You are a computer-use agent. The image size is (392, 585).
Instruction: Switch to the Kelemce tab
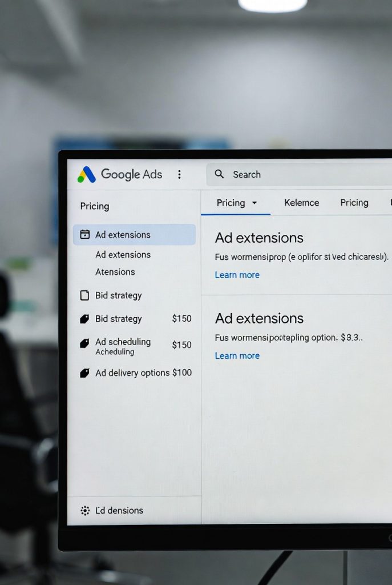(x=301, y=203)
